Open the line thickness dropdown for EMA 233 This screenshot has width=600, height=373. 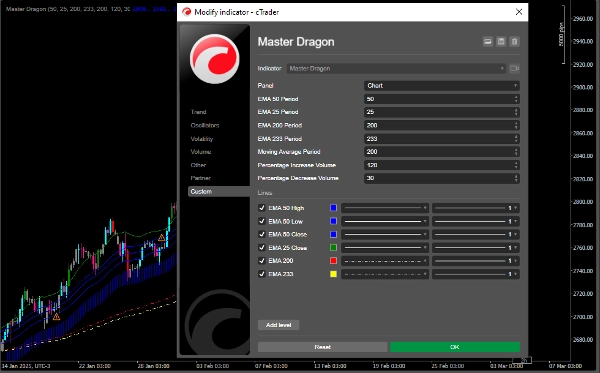click(x=476, y=274)
